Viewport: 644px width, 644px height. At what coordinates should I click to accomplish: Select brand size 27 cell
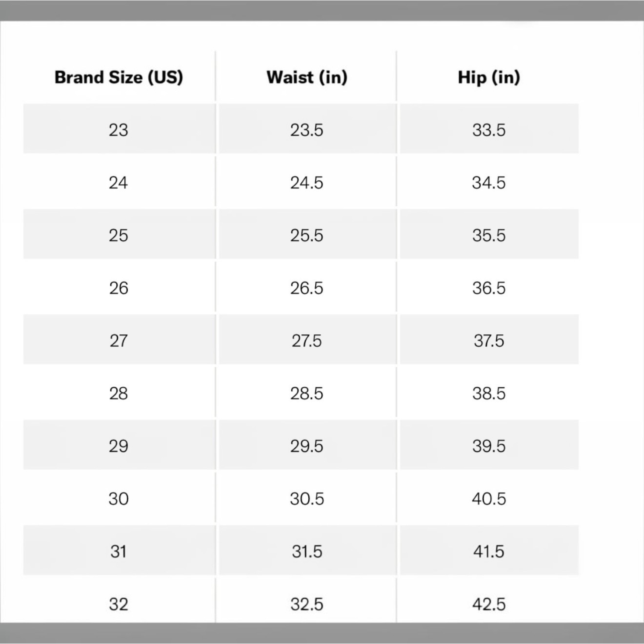coord(119,339)
